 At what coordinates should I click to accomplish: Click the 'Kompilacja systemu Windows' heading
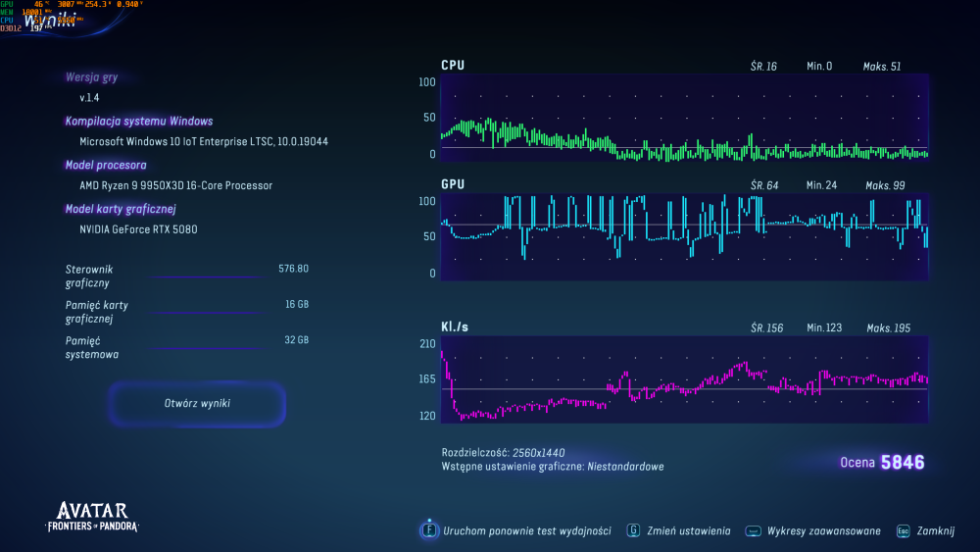pyautogui.click(x=138, y=122)
